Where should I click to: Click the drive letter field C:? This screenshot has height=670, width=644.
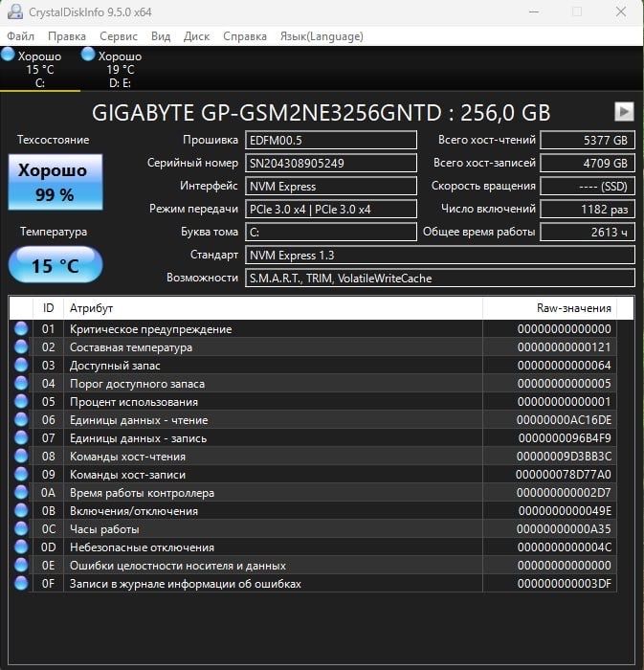point(331,233)
